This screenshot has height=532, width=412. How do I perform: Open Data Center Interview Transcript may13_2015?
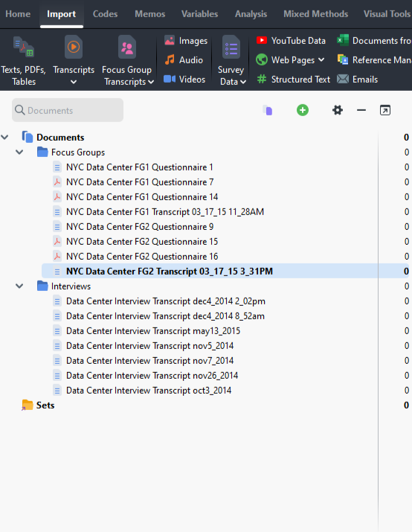[153, 331]
